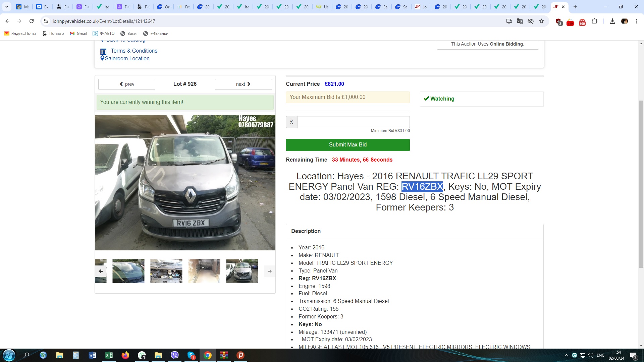
Task: Select the front view van thumbnail
Action: coord(242,271)
